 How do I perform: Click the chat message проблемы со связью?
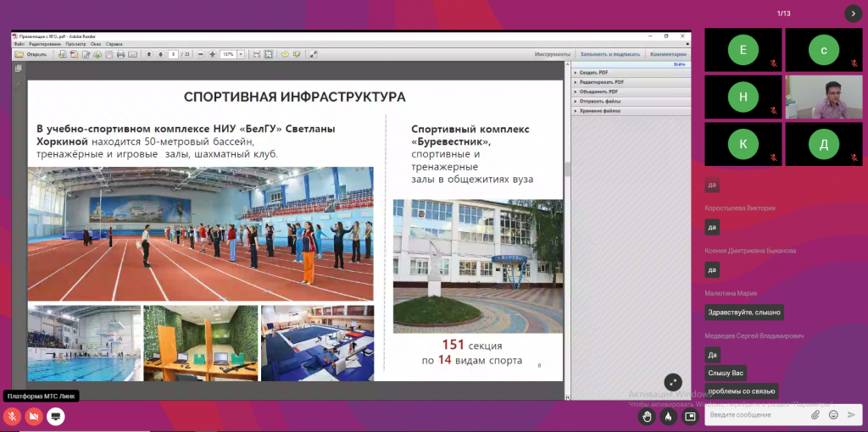(741, 391)
